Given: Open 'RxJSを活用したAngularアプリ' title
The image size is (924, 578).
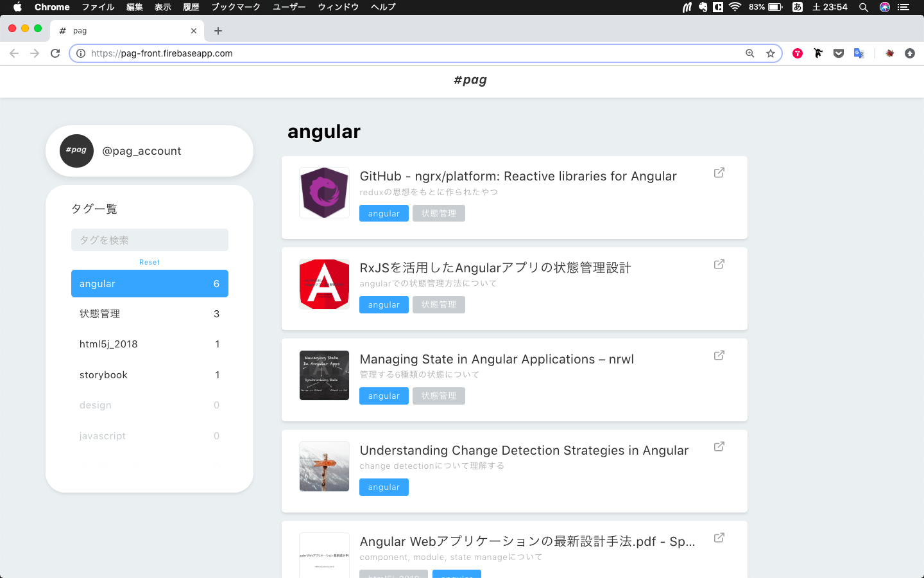Looking at the screenshot, I should click(495, 267).
